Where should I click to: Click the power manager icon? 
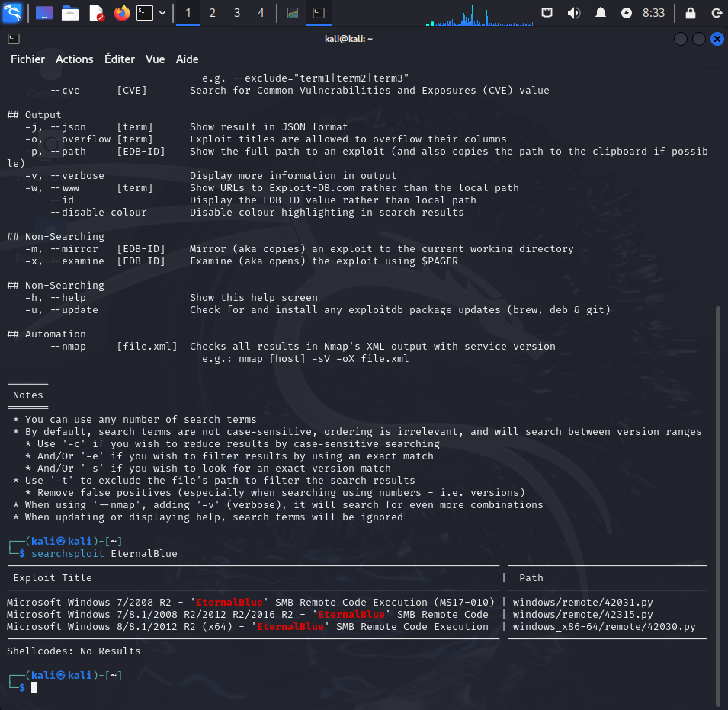(x=627, y=13)
